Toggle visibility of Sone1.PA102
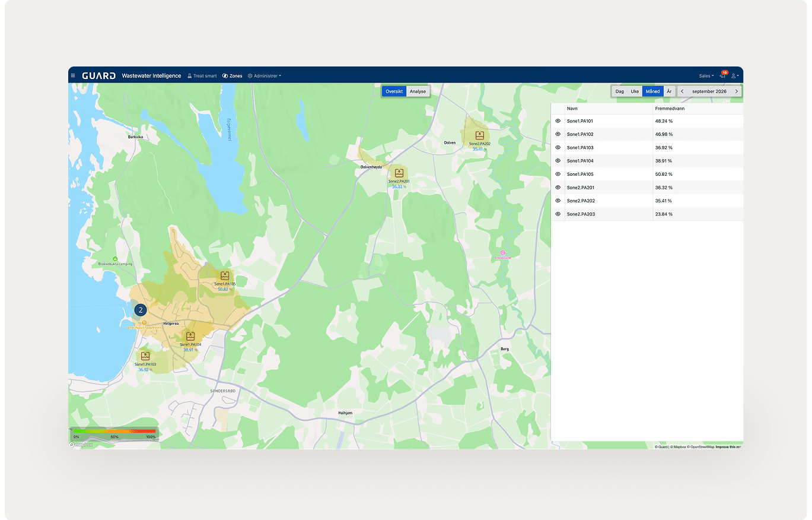Screen dimensions: 812x520 coord(558,134)
